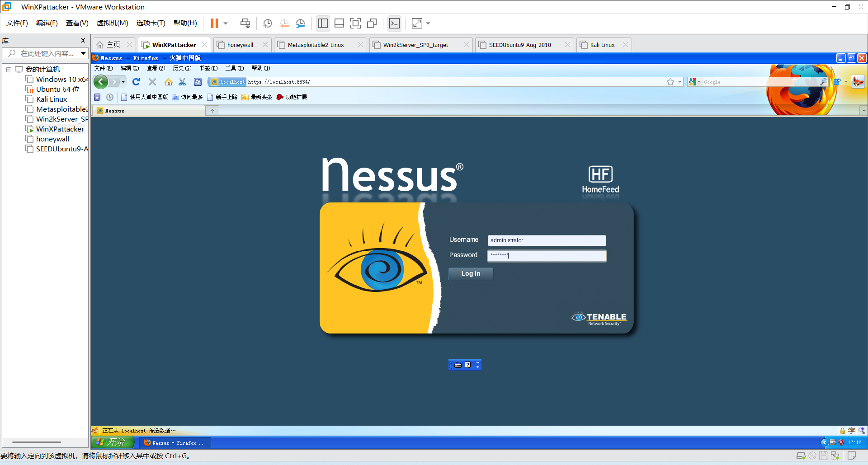868x465 pixels.
Task: Open the VMware console view icon
Action: tap(395, 23)
